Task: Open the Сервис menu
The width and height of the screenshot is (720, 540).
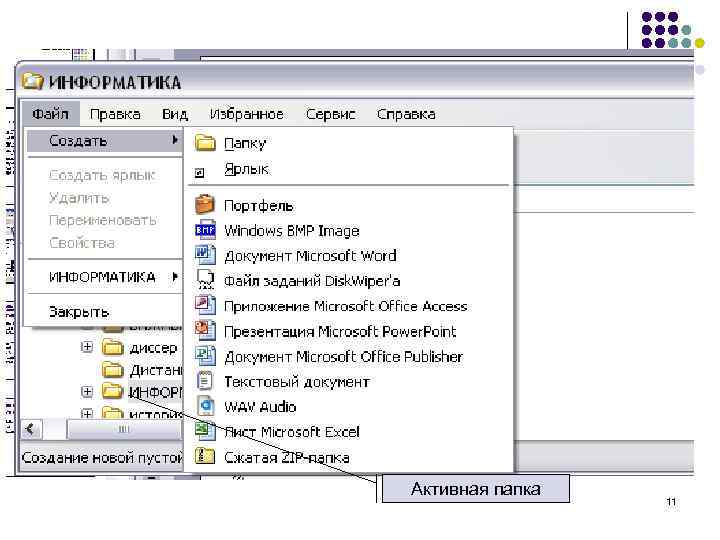Action: point(331,114)
